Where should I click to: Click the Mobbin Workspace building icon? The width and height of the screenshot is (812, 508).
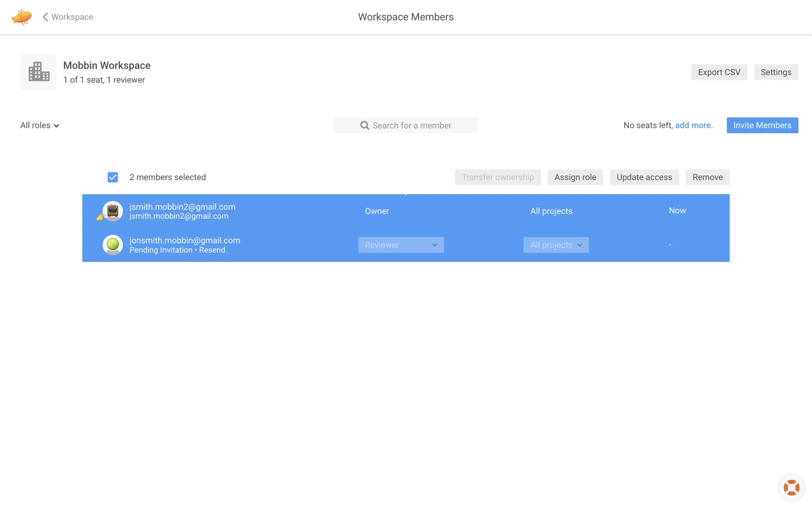[x=38, y=72]
